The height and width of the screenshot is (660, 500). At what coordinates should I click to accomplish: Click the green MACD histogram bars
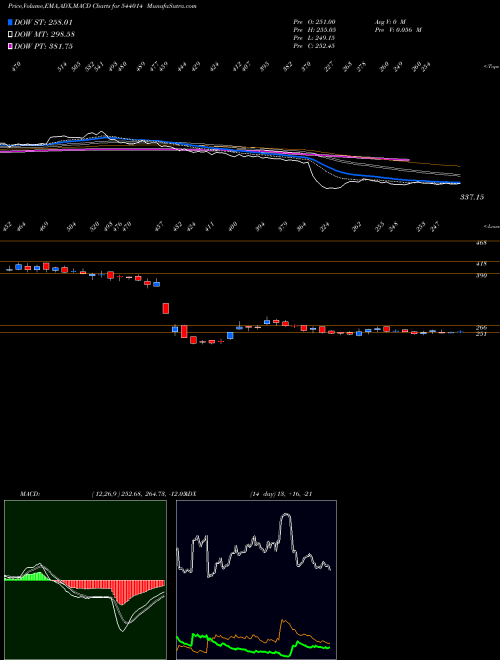pyautogui.click(x=36, y=577)
